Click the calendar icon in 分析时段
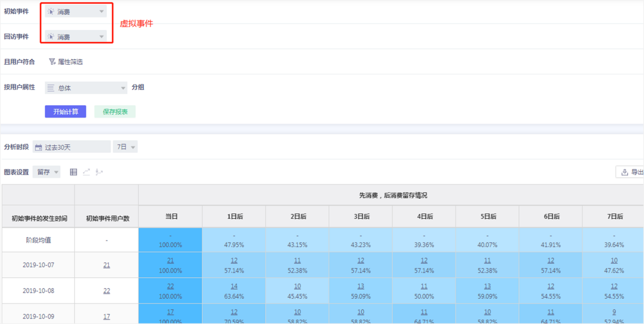The width and height of the screenshot is (644, 324). pos(38,148)
